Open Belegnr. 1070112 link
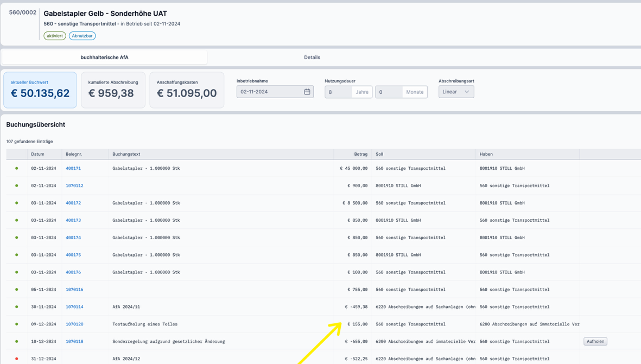 click(74, 186)
